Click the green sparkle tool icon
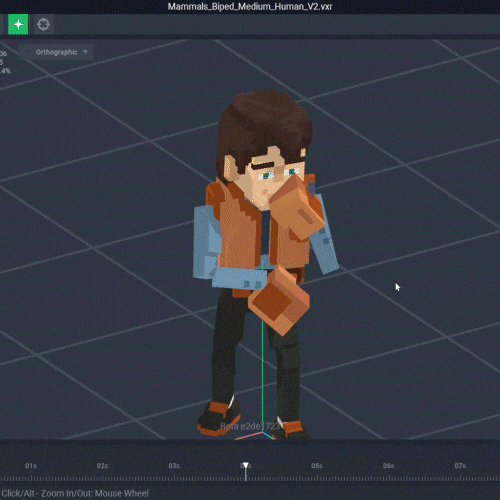 (x=18, y=24)
